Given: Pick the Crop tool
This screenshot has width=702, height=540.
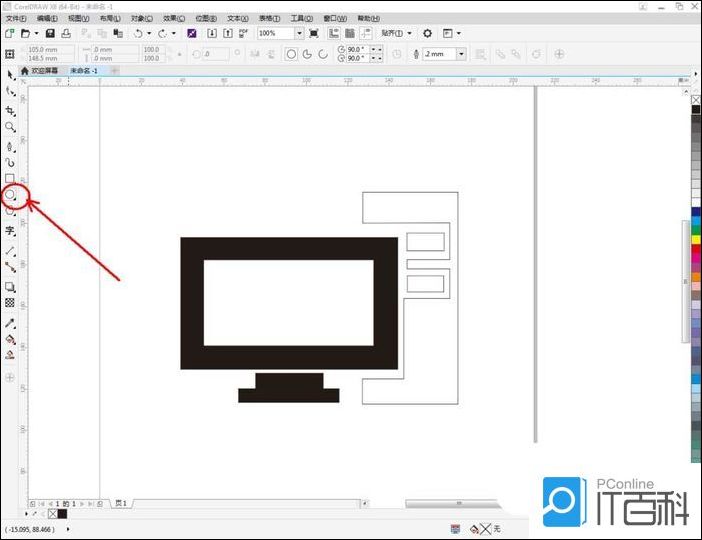Looking at the screenshot, I should [10, 110].
